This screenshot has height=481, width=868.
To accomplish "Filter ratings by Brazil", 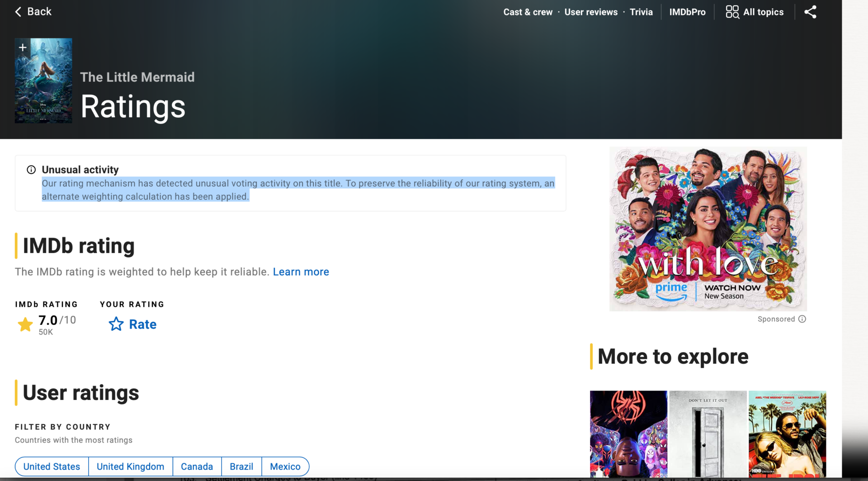I will [x=241, y=467].
